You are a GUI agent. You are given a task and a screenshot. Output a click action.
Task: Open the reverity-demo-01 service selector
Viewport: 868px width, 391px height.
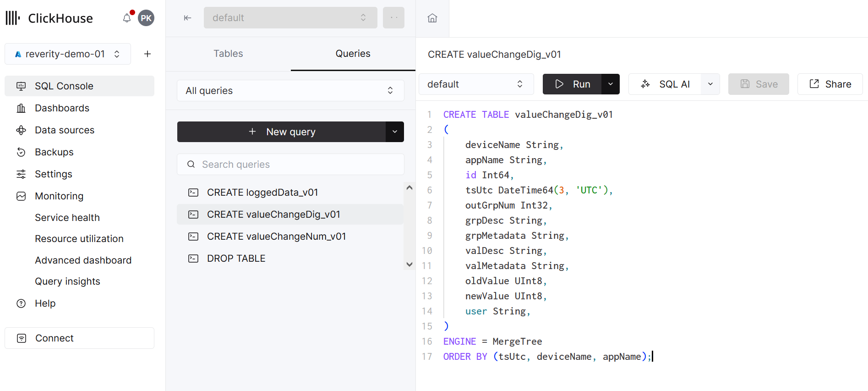(68, 54)
